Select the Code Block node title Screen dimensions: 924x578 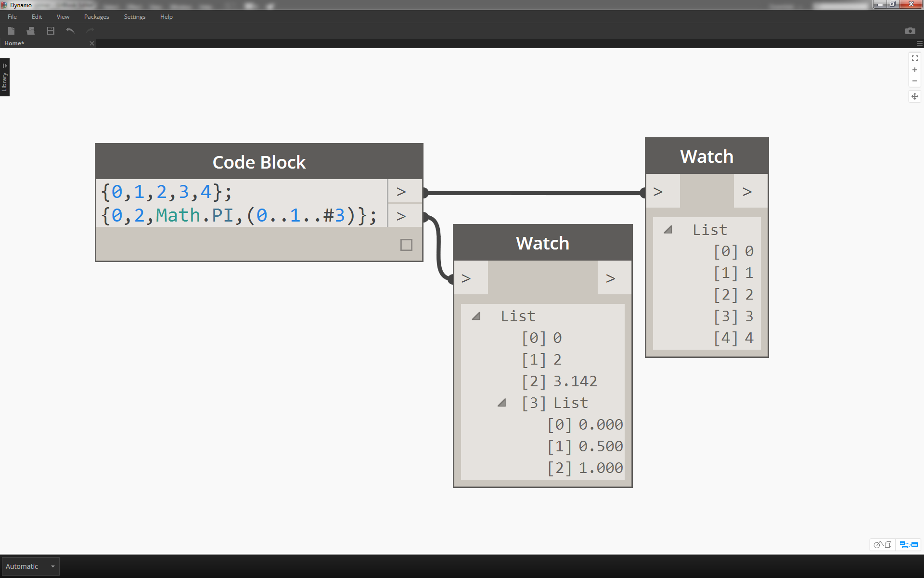coord(259,162)
